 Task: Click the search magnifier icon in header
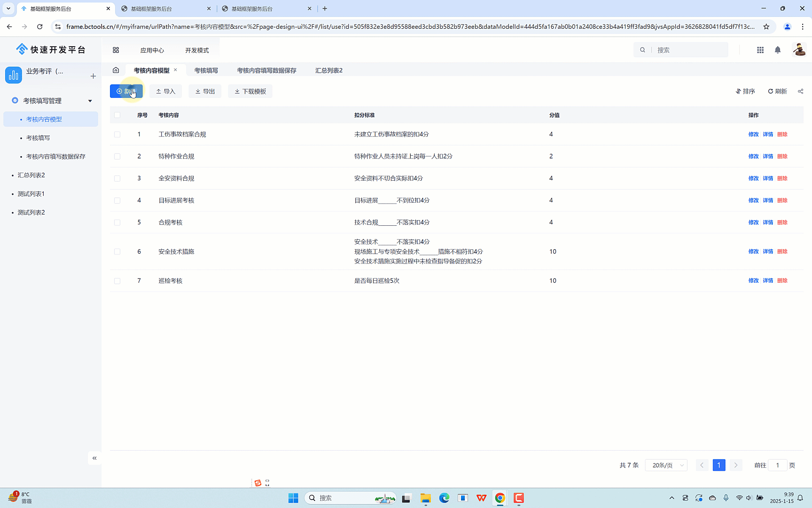pos(642,50)
